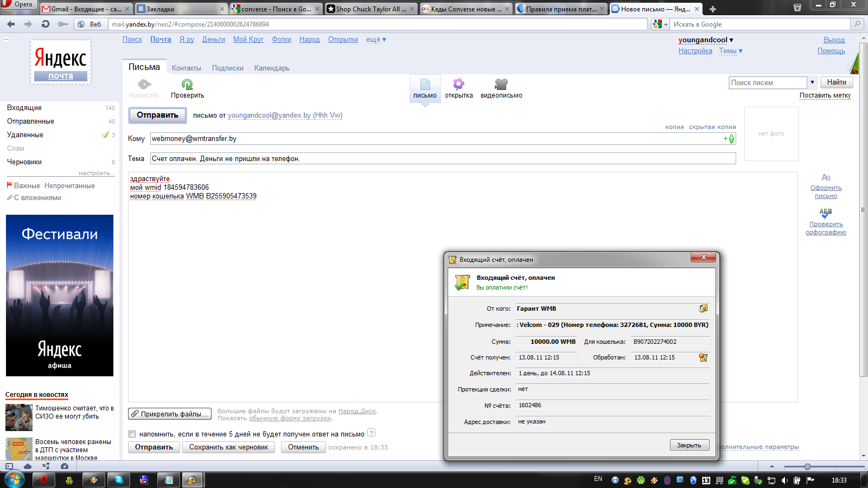868x488 pixels.
Task: Select the видеописьмо camera icon
Action: point(501,84)
